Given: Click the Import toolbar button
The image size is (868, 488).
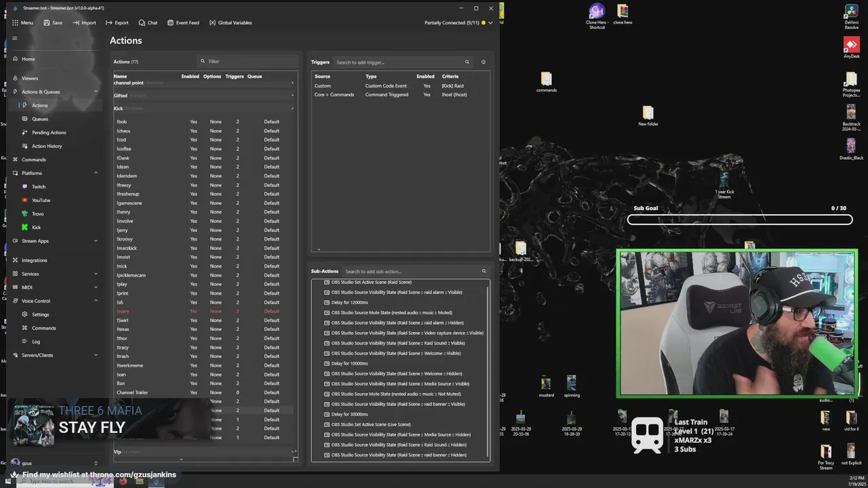Looking at the screenshot, I should click(84, 22).
